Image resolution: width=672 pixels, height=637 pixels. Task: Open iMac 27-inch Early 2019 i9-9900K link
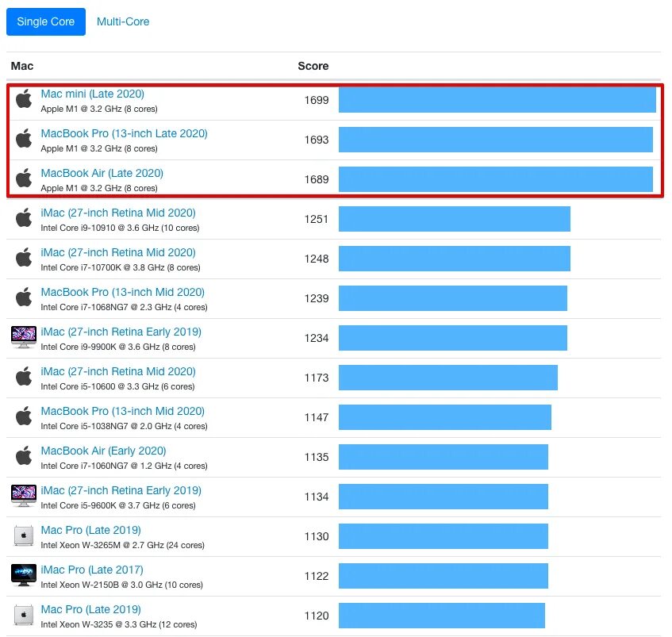coord(121,332)
